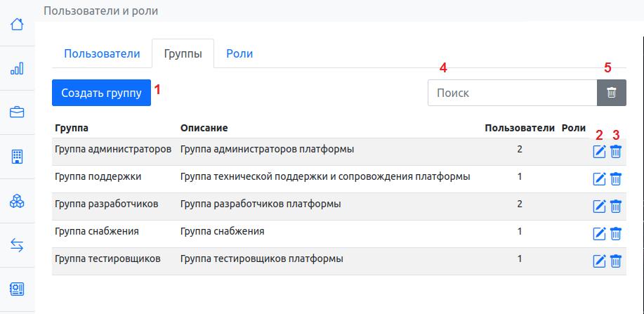
Task: Click the briefcase icon in sidebar
Action: click(x=17, y=112)
